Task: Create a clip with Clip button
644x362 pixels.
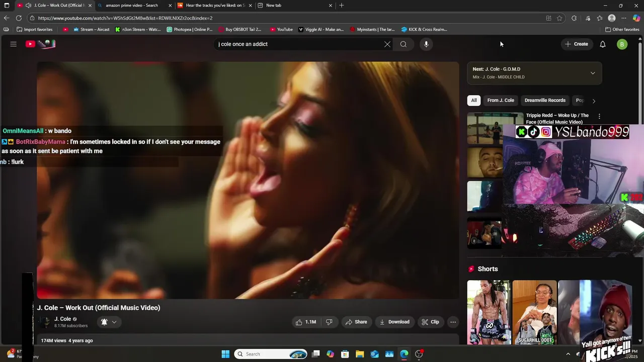Action: [x=430, y=322]
